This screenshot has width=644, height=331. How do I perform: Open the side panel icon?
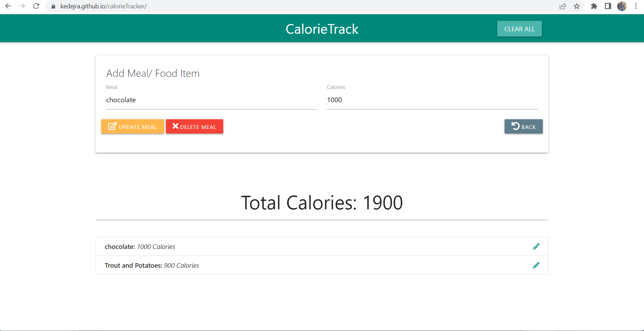coord(608,6)
